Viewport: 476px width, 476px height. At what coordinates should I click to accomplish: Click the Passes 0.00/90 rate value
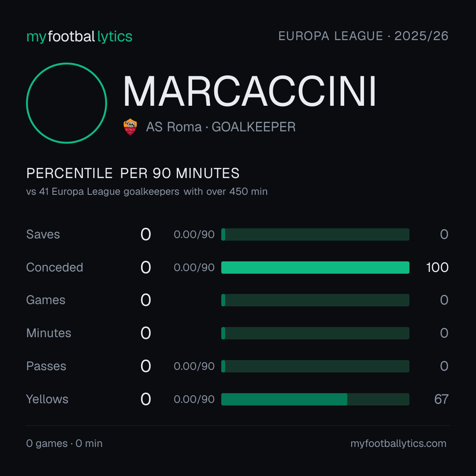(x=194, y=366)
